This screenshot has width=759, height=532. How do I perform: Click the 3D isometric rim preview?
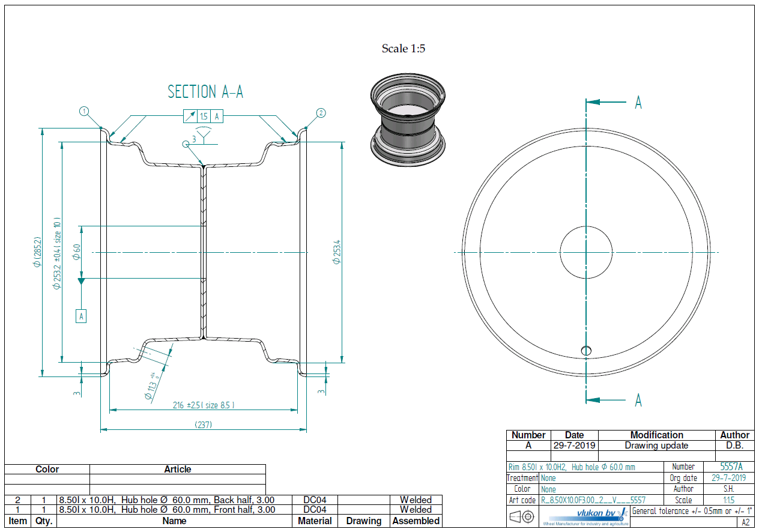(x=407, y=120)
